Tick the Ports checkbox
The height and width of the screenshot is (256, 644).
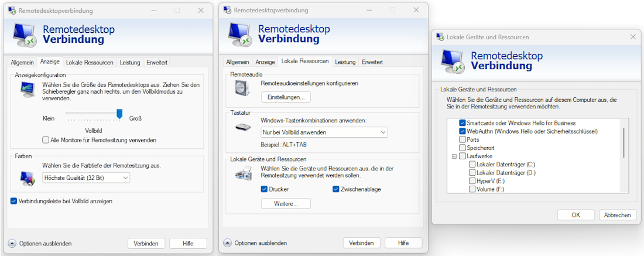tap(463, 140)
